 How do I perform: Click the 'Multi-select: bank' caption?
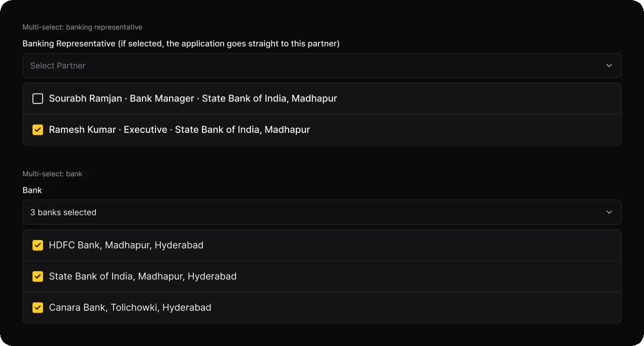[x=52, y=174]
